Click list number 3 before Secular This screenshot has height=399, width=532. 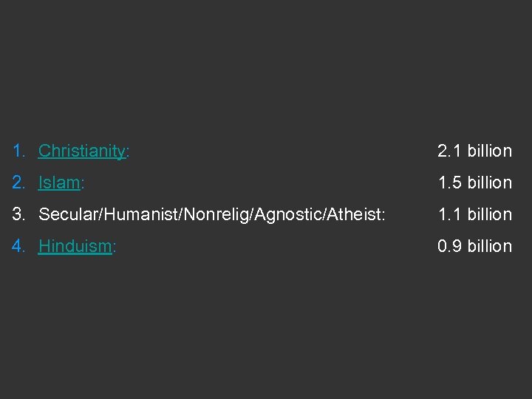(x=19, y=214)
